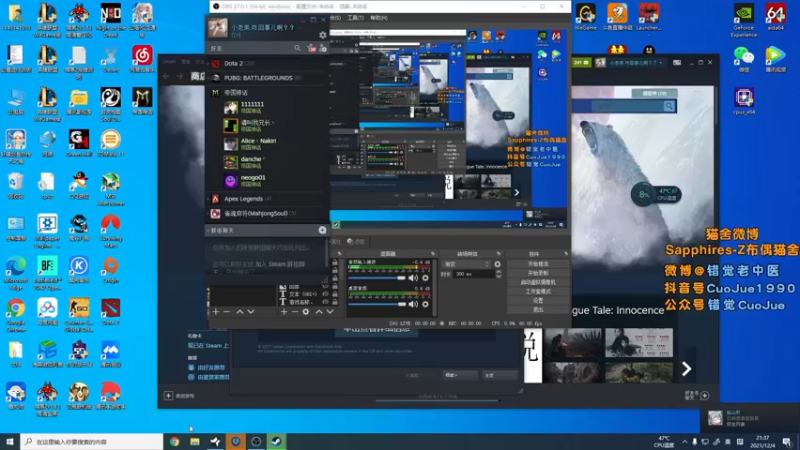Viewport: 800px width, 450px height.
Task: Go back in Steam store navigation
Action: pyautogui.click(x=166, y=77)
